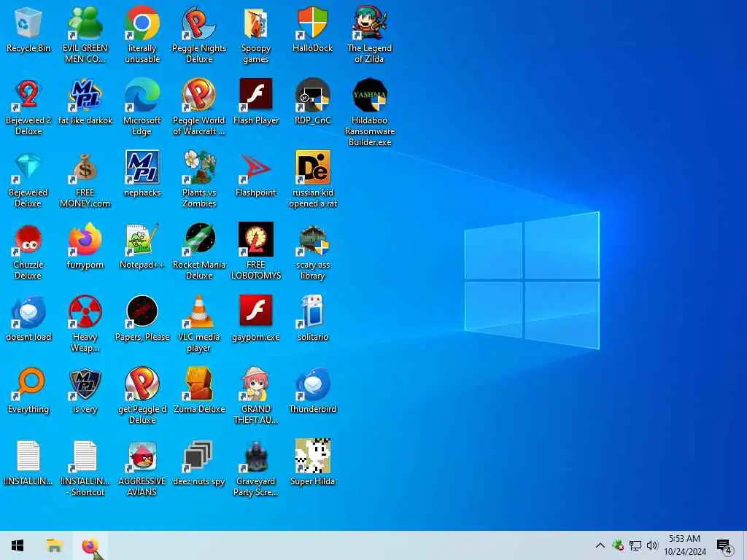Image resolution: width=747 pixels, height=560 pixels.
Task: Select the Firefox icon labeled furryporn
Action: point(85,246)
